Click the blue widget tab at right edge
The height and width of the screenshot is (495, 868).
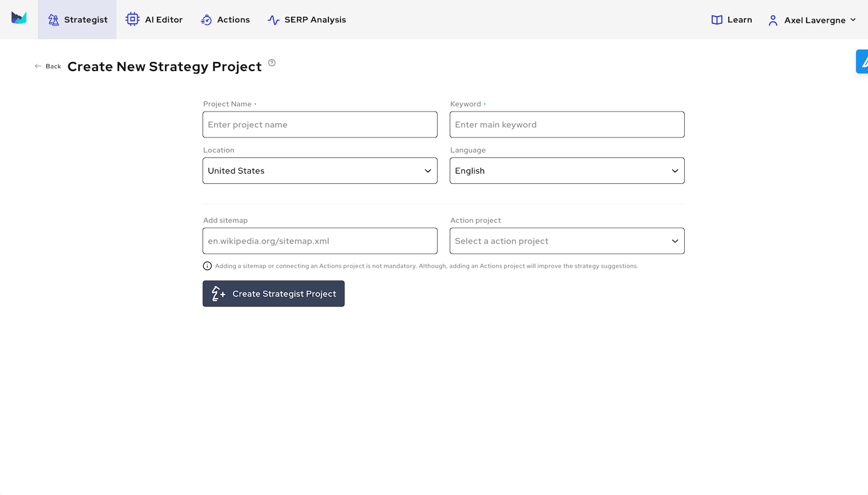pos(862,61)
